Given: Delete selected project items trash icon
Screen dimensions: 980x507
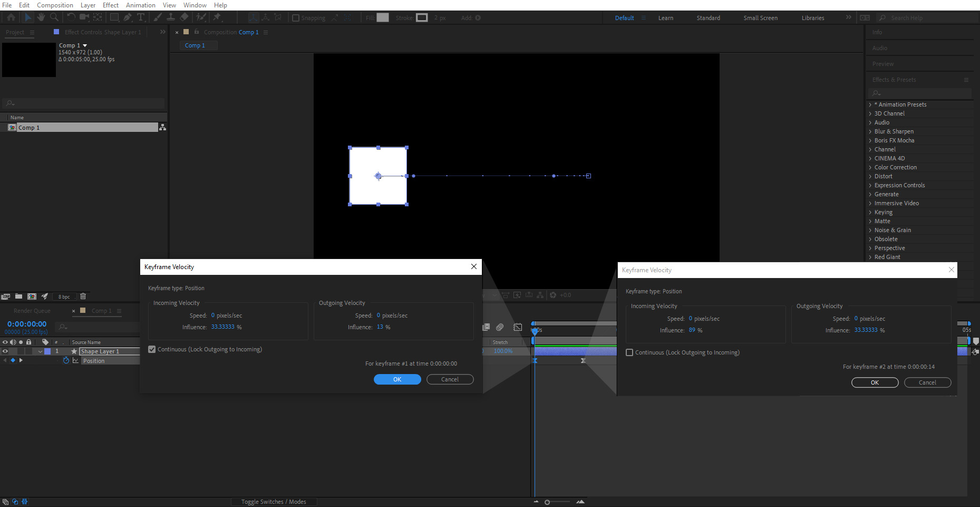Looking at the screenshot, I should coord(83,296).
